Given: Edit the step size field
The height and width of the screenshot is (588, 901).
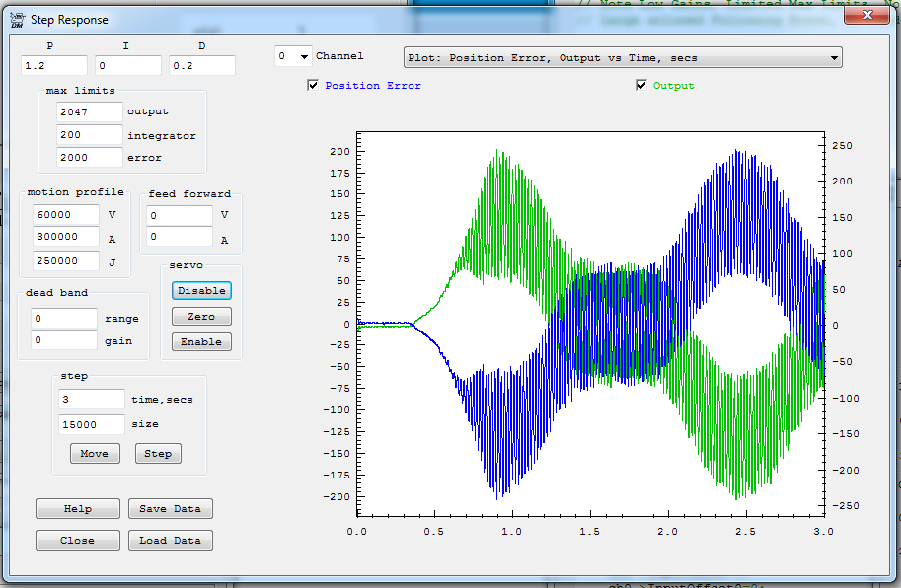Looking at the screenshot, I should coord(91,424).
